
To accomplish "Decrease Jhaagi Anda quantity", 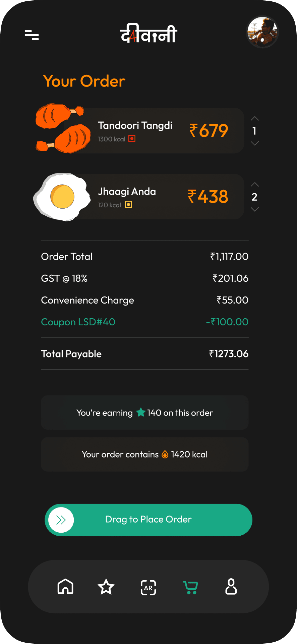I will point(255,209).
